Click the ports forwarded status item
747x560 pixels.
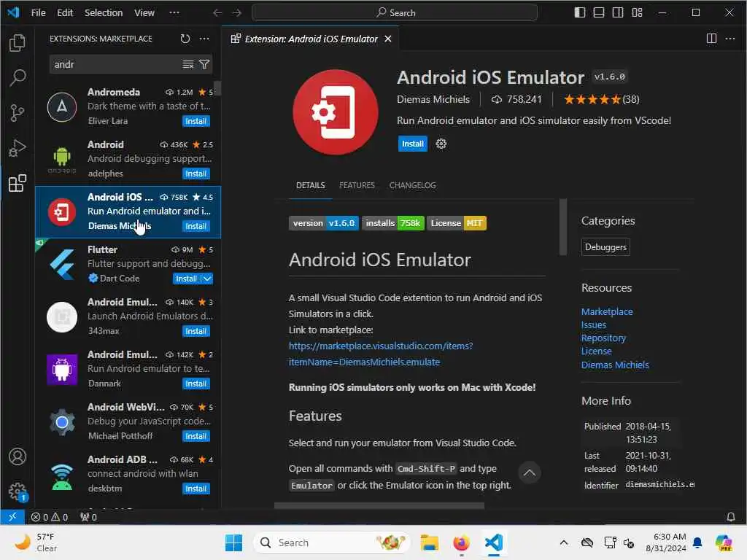pyautogui.click(x=88, y=517)
